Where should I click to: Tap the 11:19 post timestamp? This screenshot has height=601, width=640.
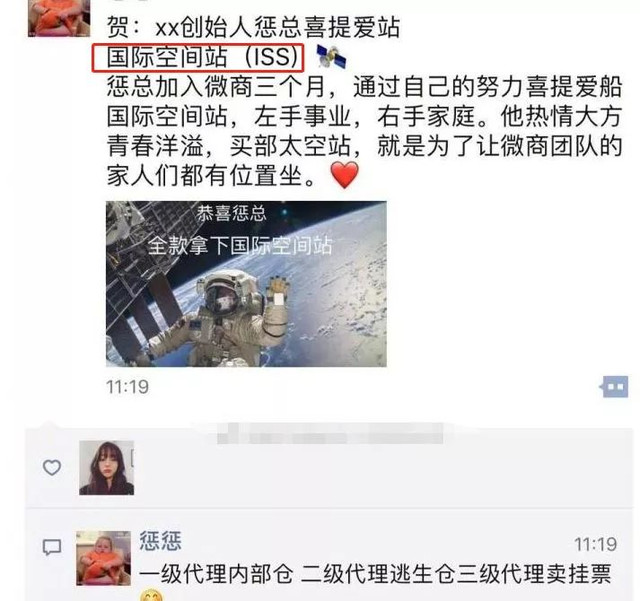click(x=127, y=387)
